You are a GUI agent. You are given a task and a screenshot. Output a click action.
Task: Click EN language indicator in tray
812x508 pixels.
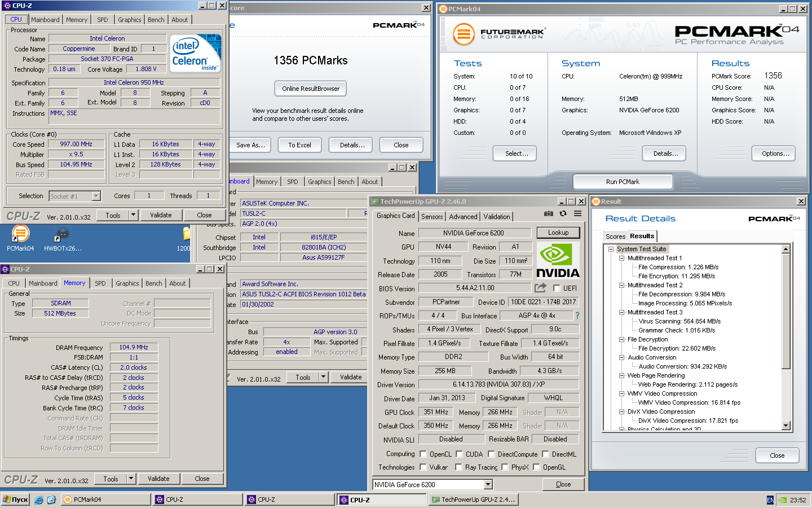[770, 500]
